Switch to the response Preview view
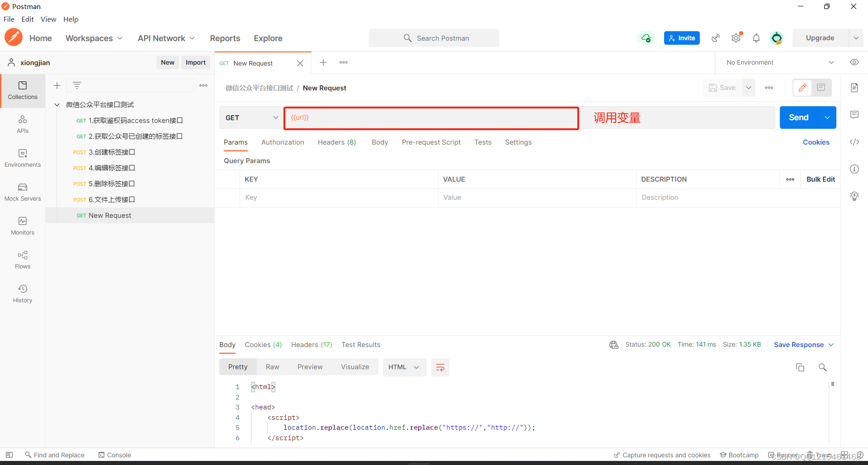 tap(310, 367)
